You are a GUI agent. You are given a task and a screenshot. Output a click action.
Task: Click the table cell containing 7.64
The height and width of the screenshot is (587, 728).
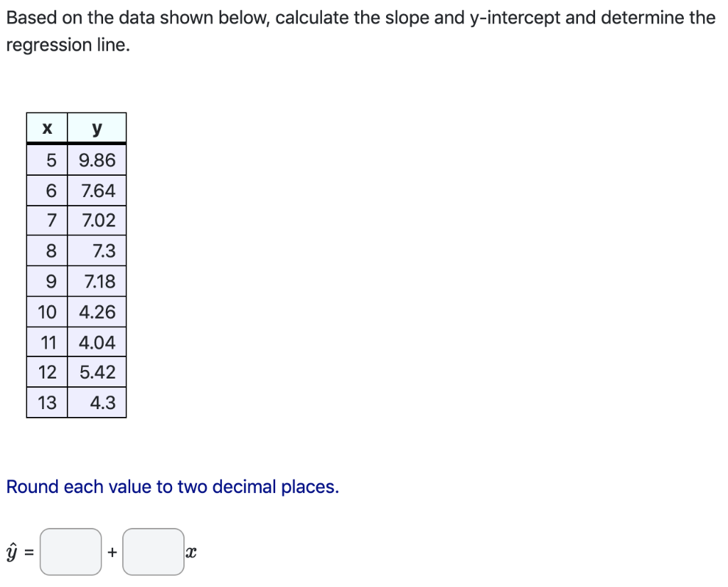click(98, 190)
